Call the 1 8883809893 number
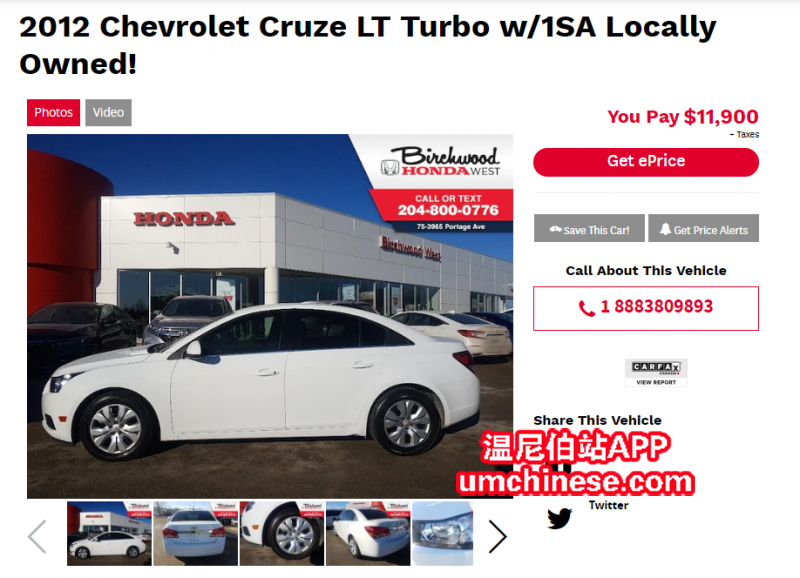800x578 pixels. pyautogui.click(x=646, y=308)
